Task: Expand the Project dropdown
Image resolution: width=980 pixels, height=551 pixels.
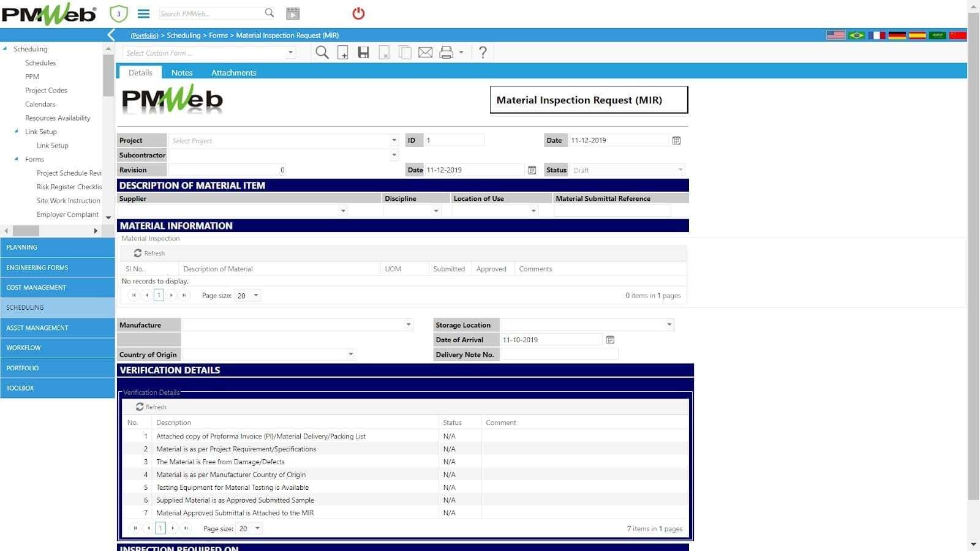Action: point(394,141)
